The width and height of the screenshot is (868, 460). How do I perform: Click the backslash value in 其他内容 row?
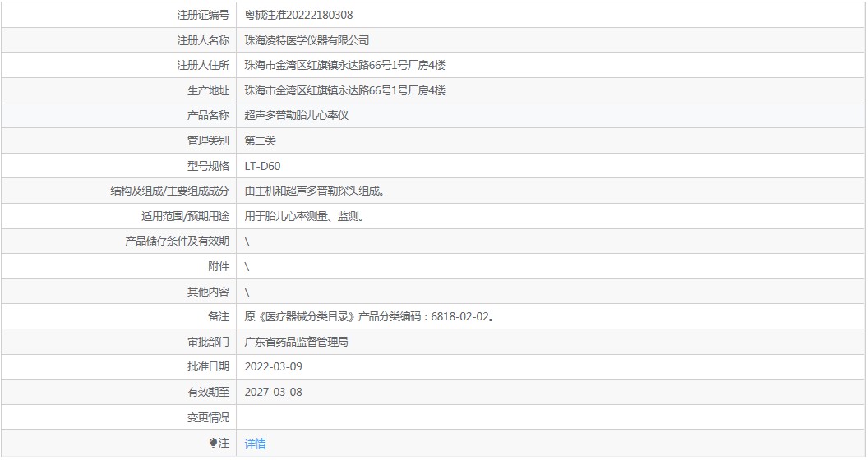pyautogui.click(x=247, y=292)
